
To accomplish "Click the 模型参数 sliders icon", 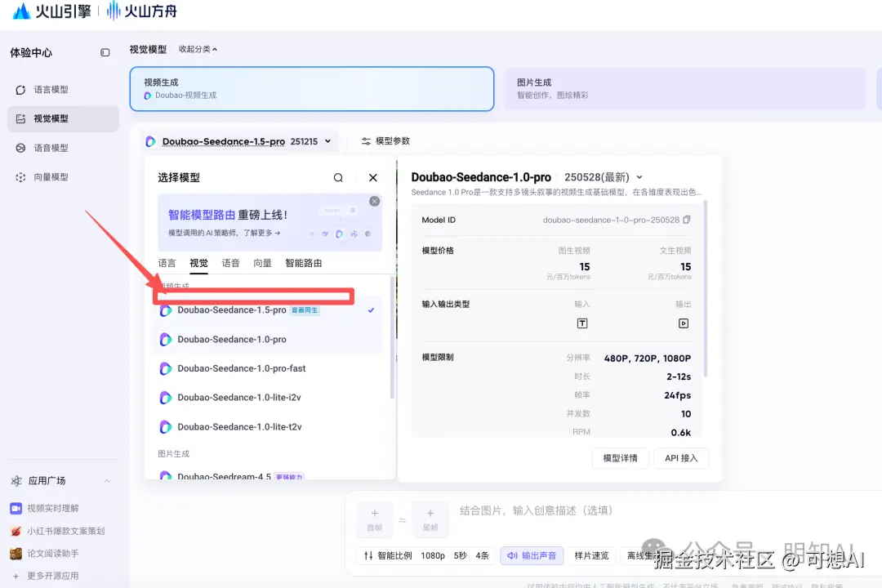I will coord(366,141).
